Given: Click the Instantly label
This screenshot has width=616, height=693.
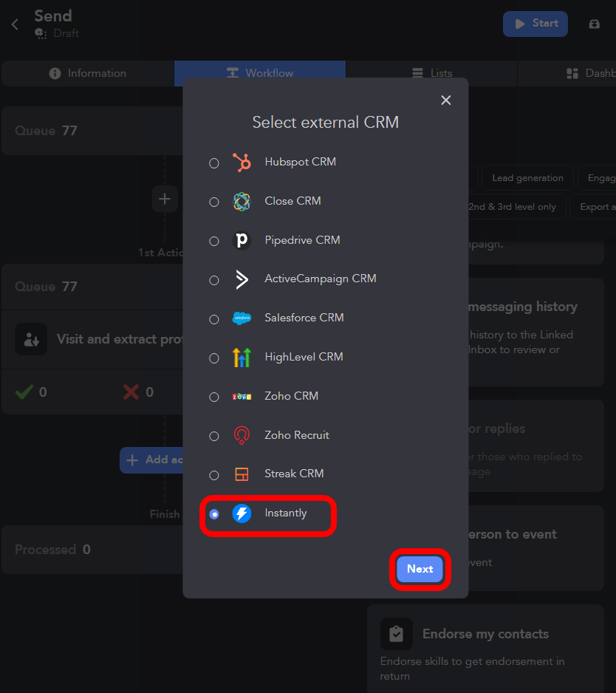Looking at the screenshot, I should pyautogui.click(x=286, y=513).
